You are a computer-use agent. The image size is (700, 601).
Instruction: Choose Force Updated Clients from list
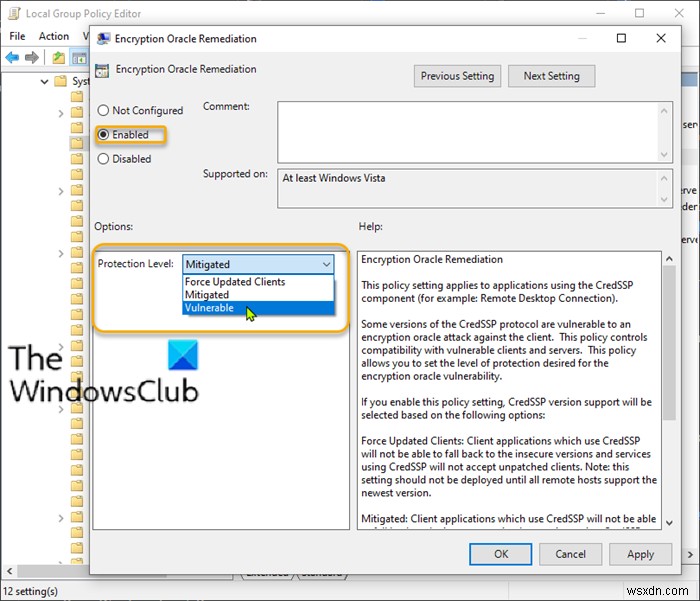point(258,282)
